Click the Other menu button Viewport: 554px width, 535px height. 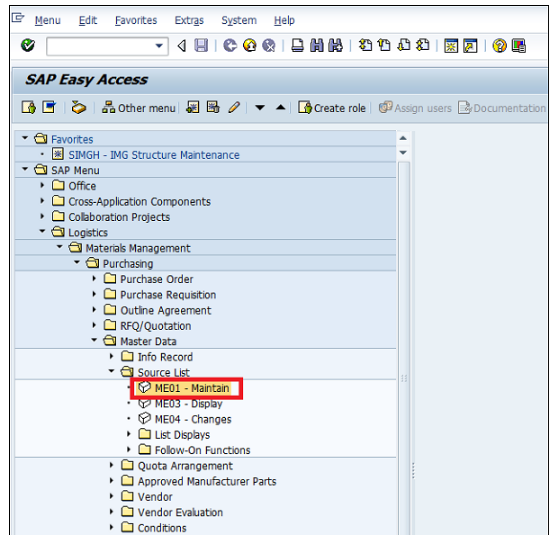(138, 107)
